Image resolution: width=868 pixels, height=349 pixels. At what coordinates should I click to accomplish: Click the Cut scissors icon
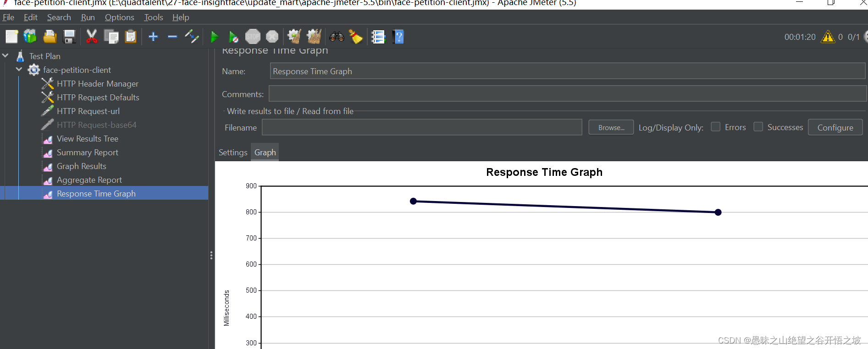92,37
